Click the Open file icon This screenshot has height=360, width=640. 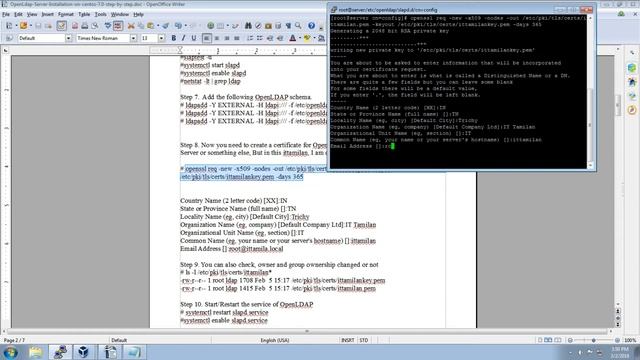23,26
